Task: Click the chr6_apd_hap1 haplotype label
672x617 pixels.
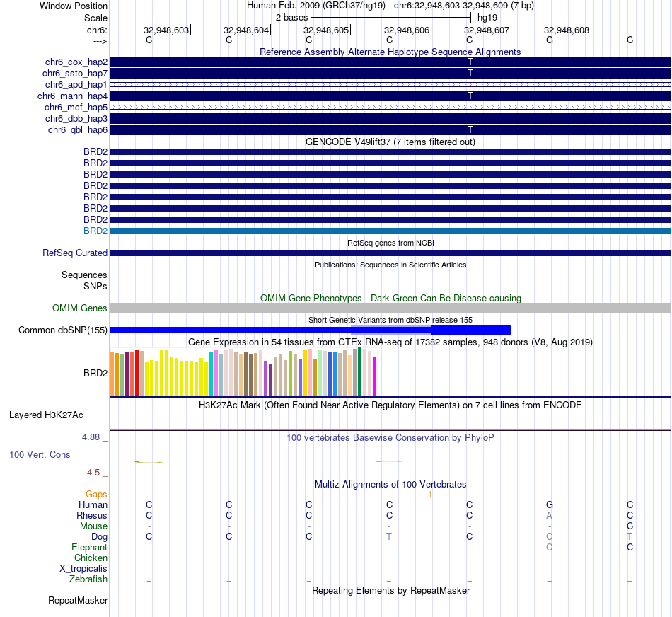Action: click(76, 84)
